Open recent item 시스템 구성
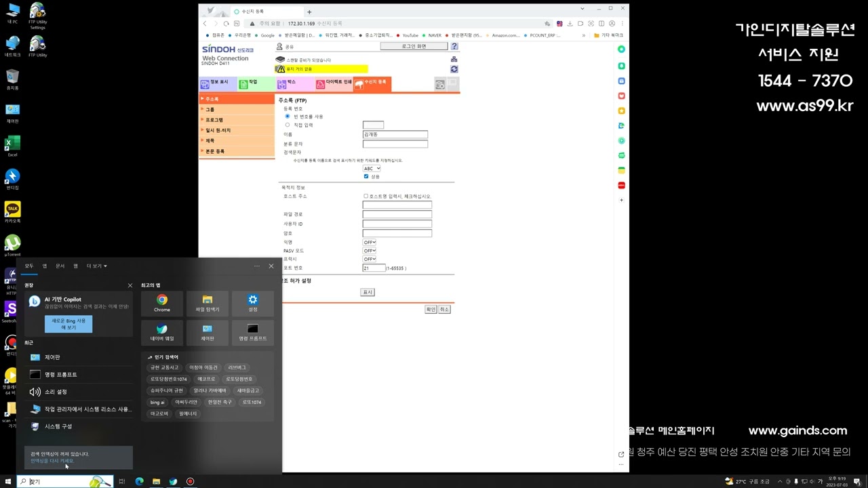Viewport: 868px width, 488px height. (x=79, y=426)
